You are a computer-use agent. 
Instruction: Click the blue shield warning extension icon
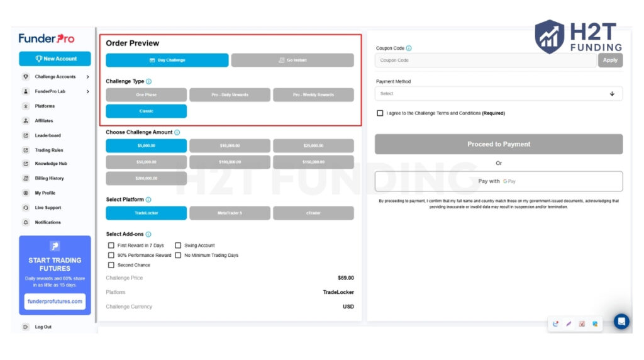click(595, 324)
